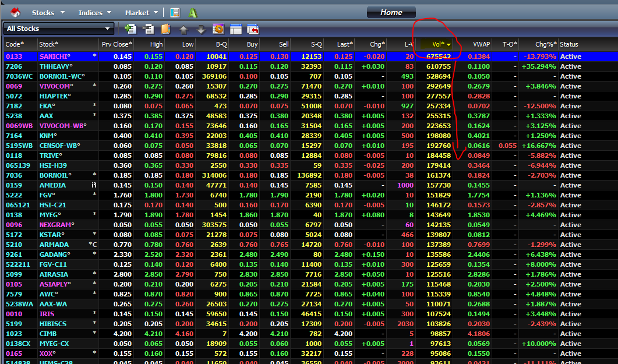Sort by the Status column header
The width and height of the screenshot is (618, 364).
tap(568, 44)
